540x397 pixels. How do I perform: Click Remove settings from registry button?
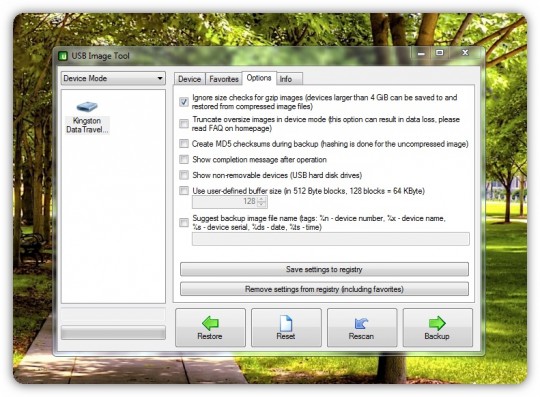coord(324,289)
